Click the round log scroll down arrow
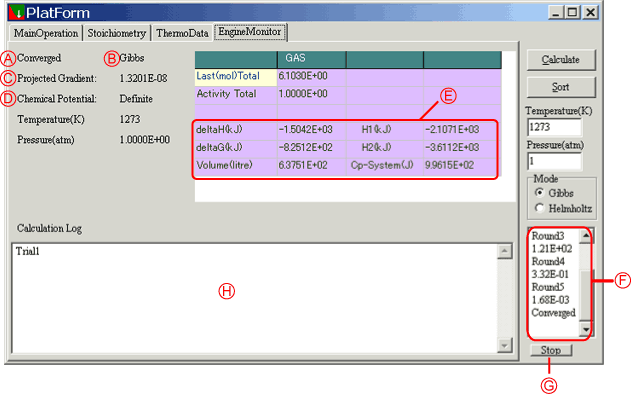This screenshot has height=395, width=631. coord(586,329)
